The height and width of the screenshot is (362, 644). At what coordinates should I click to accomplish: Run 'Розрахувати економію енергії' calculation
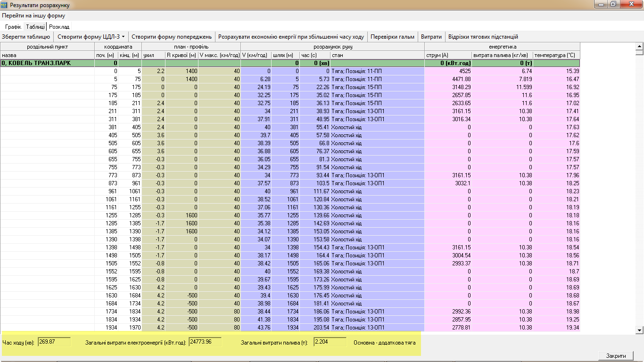[291, 37]
